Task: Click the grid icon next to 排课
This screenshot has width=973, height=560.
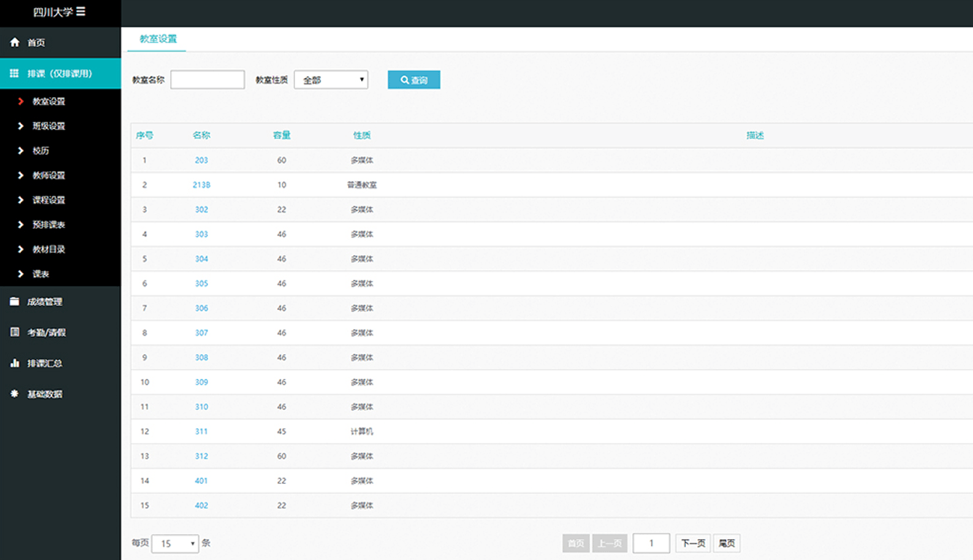Action: click(x=15, y=73)
